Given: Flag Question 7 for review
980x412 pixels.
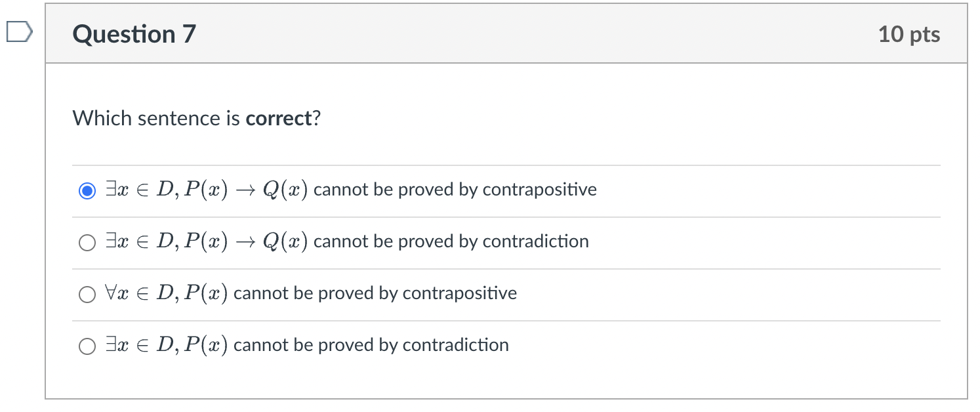Looking at the screenshot, I should (x=19, y=32).
